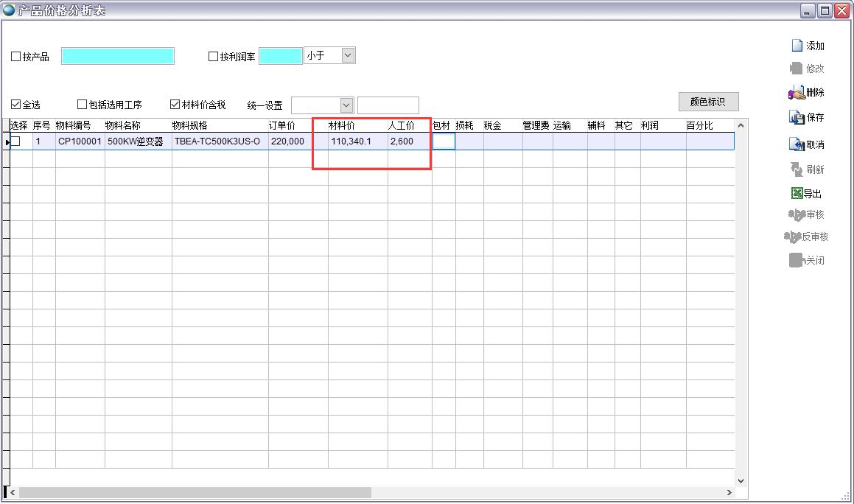Click the 审核 (Audit) icon button
Viewport: 854px width, 504px height.
click(x=796, y=214)
